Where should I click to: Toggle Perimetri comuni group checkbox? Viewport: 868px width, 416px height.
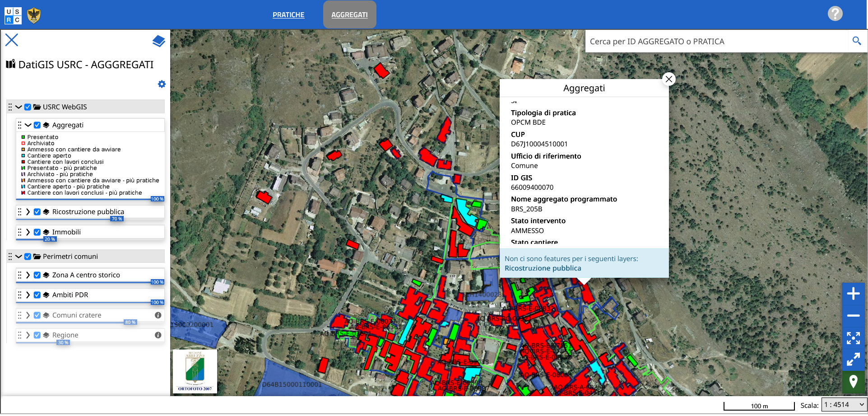point(28,257)
